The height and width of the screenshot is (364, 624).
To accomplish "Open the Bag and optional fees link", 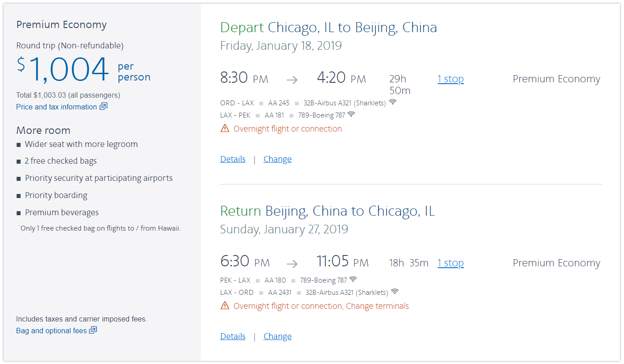I will coord(51,331).
